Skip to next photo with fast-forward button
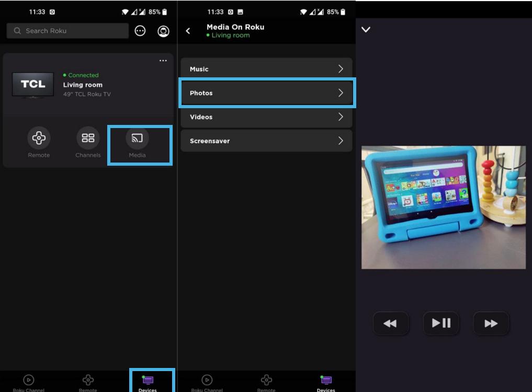The width and height of the screenshot is (532, 392). pos(491,323)
